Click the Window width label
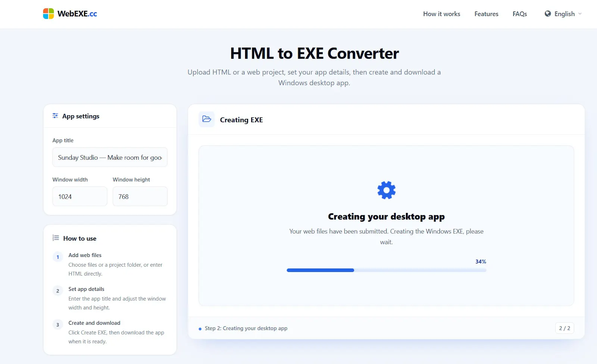The width and height of the screenshot is (597, 364). coord(70,179)
